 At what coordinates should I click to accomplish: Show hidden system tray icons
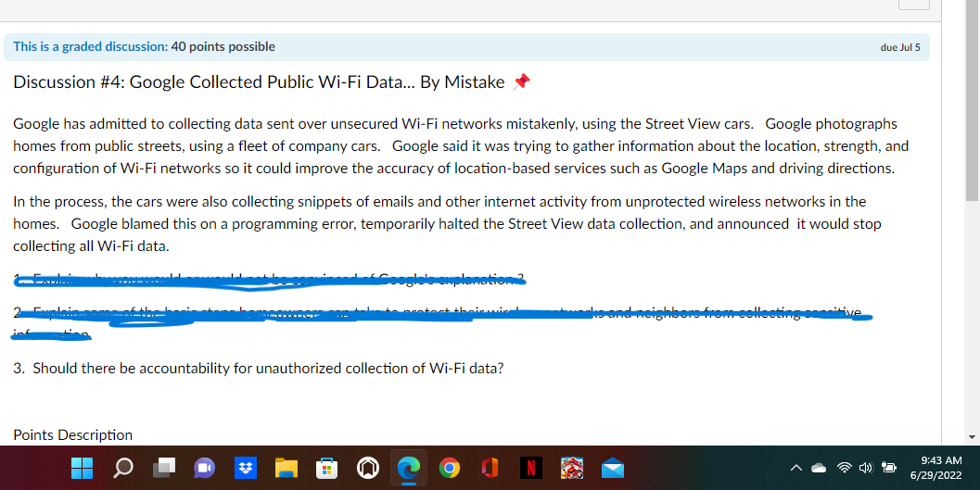point(795,468)
